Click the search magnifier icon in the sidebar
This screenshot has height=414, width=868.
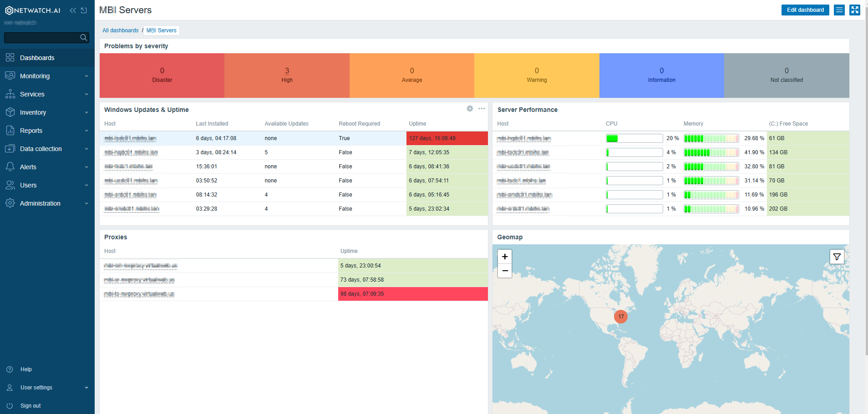pyautogui.click(x=83, y=38)
